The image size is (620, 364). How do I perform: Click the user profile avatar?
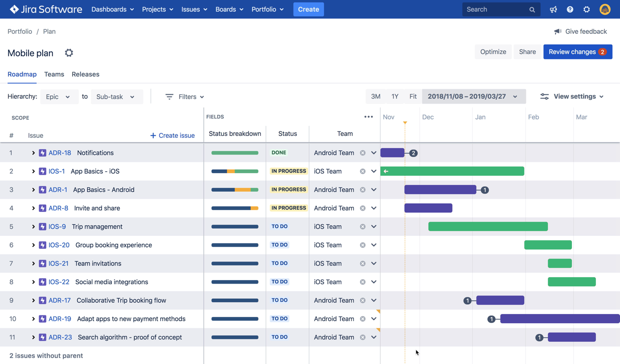605,9
